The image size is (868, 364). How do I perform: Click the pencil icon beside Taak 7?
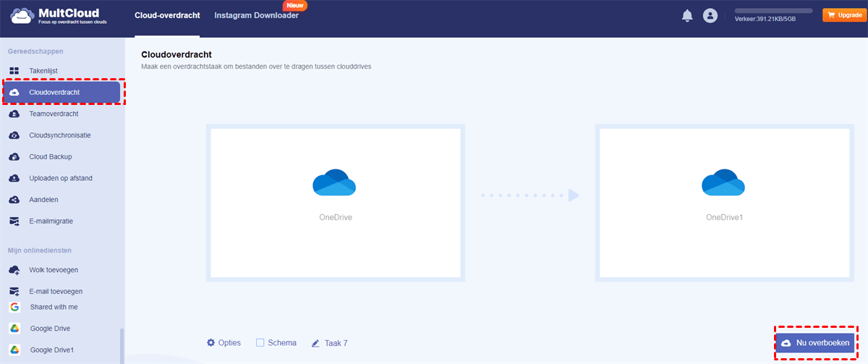click(x=315, y=343)
